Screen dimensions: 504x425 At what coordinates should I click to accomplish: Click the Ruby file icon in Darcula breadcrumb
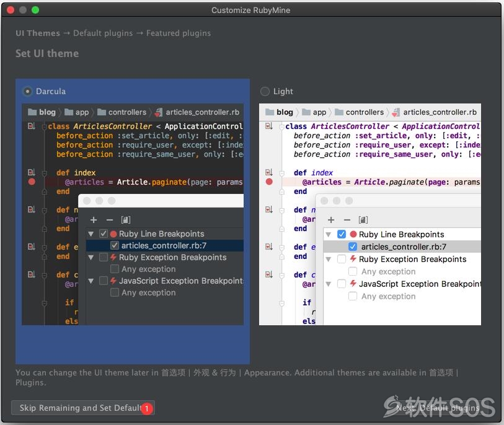coord(159,112)
